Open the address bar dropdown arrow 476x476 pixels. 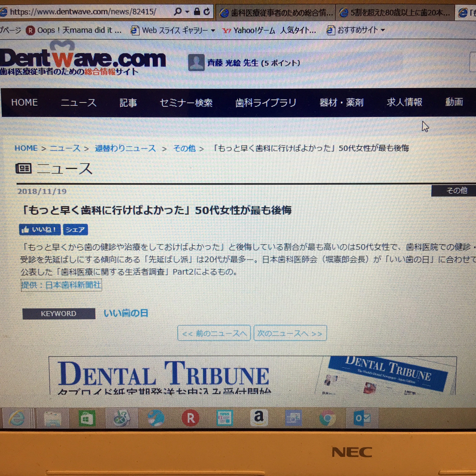tap(187, 12)
